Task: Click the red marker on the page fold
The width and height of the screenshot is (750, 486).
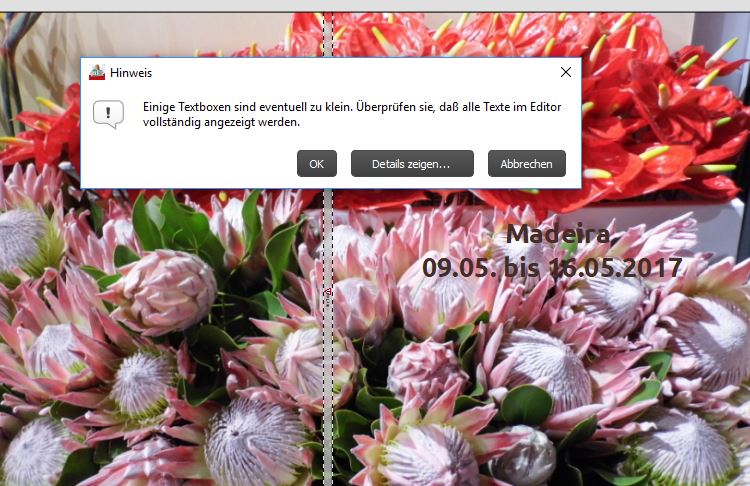Action: coord(328,292)
